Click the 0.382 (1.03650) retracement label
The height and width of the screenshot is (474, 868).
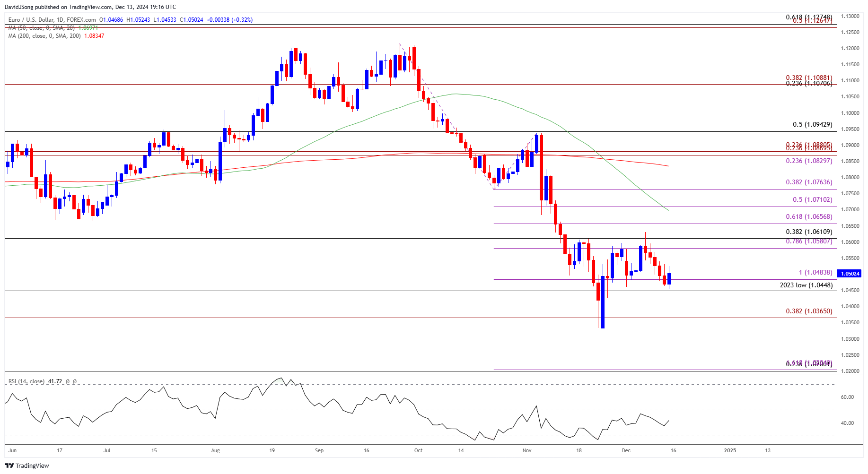click(x=809, y=311)
